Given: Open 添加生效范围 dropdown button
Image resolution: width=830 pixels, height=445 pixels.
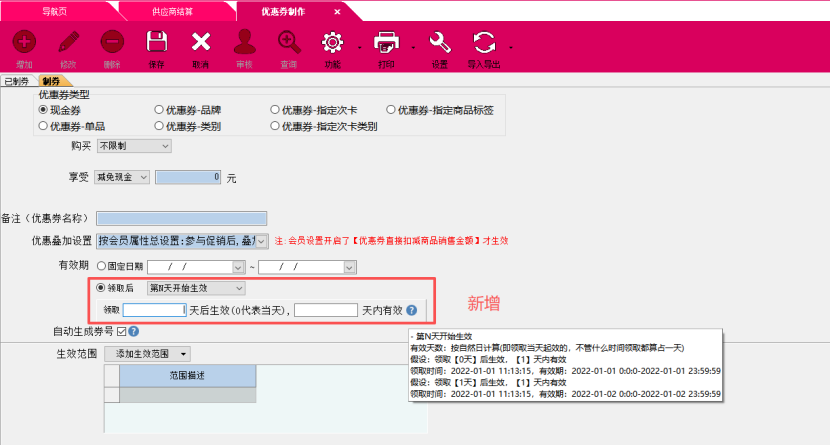Looking at the screenshot, I should tap(147, 353).
